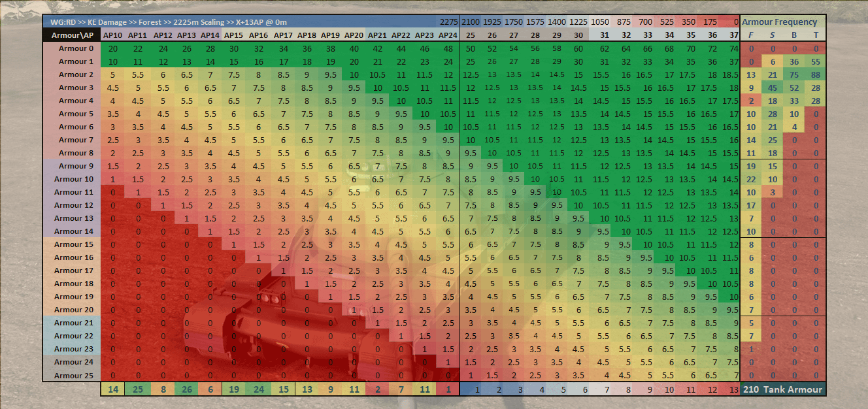Screen dimensions: 868x409
Task: Click the B column header under Armour Frequency
Action: 794,35
